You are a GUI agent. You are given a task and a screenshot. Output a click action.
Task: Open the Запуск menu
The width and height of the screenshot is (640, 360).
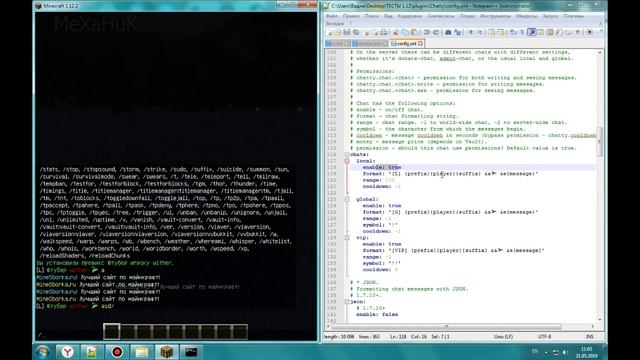pyautogui.click(x=550, y=16)
